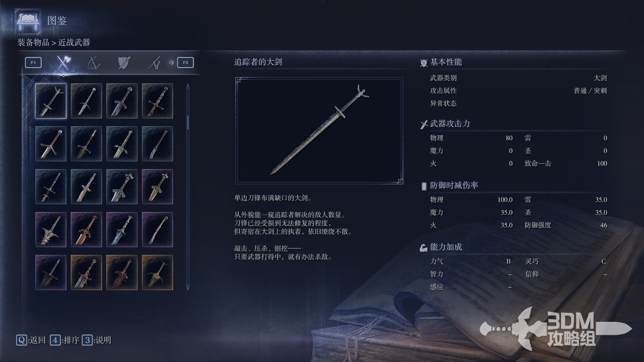Click the F2 next category key
The width and height of the screenshot is (644, 362).
(x=185, y=62)
